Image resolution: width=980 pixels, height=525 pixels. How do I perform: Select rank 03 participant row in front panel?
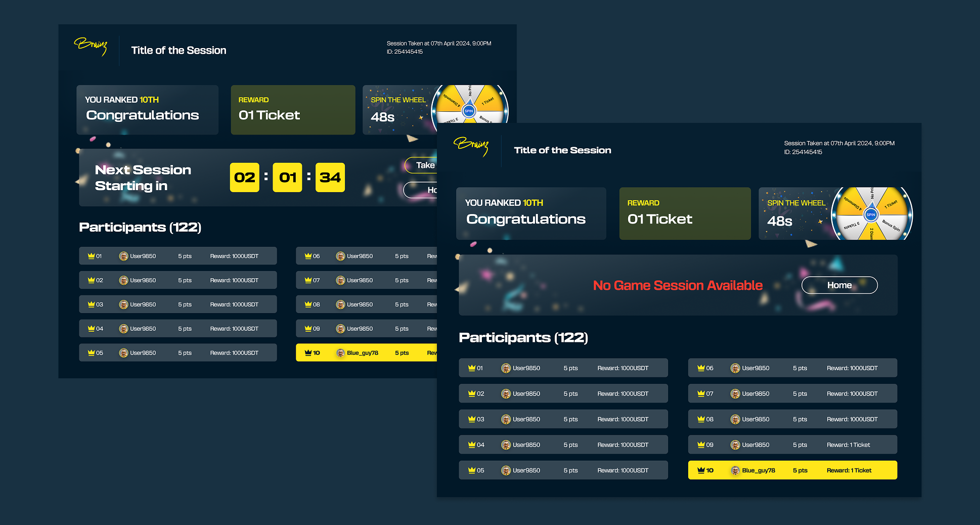(x=563, y=419)
